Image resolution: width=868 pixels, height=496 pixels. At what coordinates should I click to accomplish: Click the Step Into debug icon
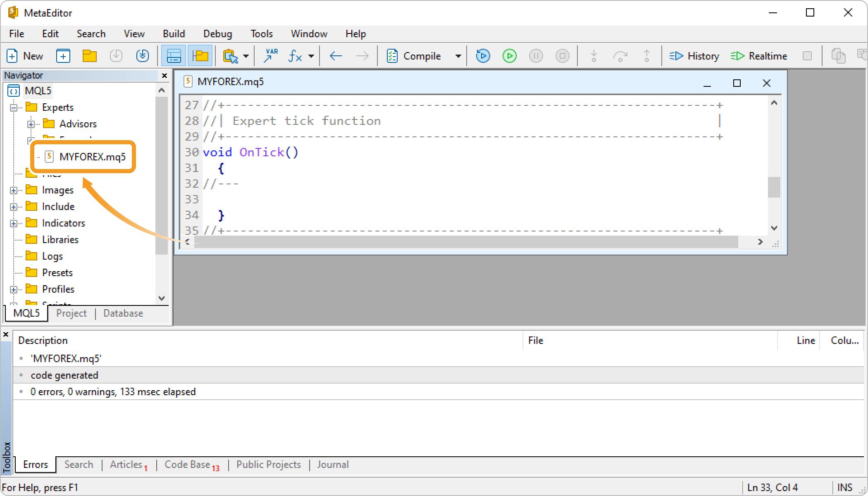pos(594,56)
